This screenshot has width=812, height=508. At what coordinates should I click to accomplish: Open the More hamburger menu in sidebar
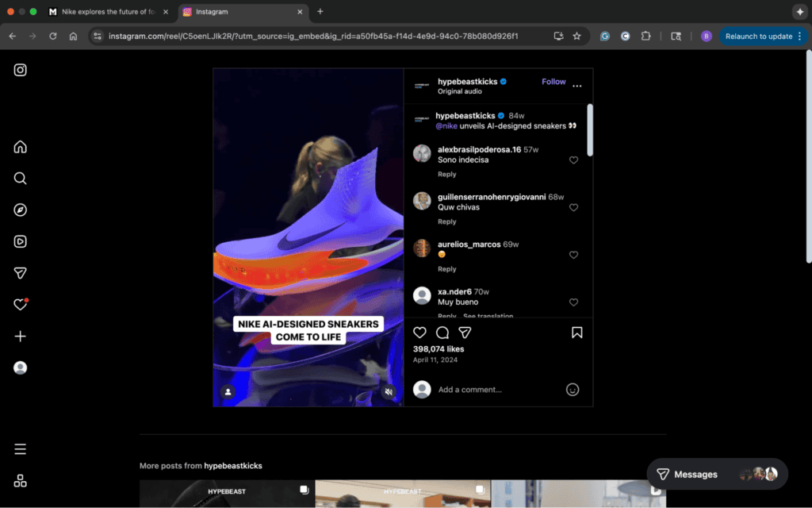click(20, 449)
